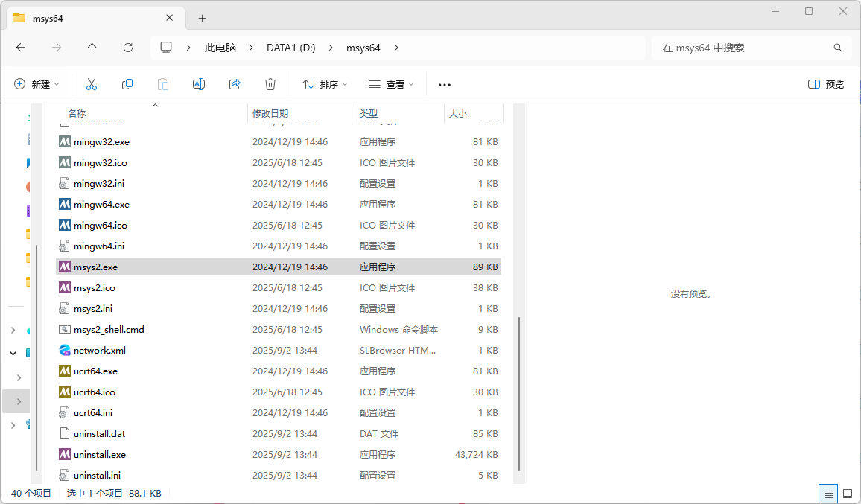Add a new tab with plus button
The width and height of the screenshot is (861, 504).
coord(202,18)
